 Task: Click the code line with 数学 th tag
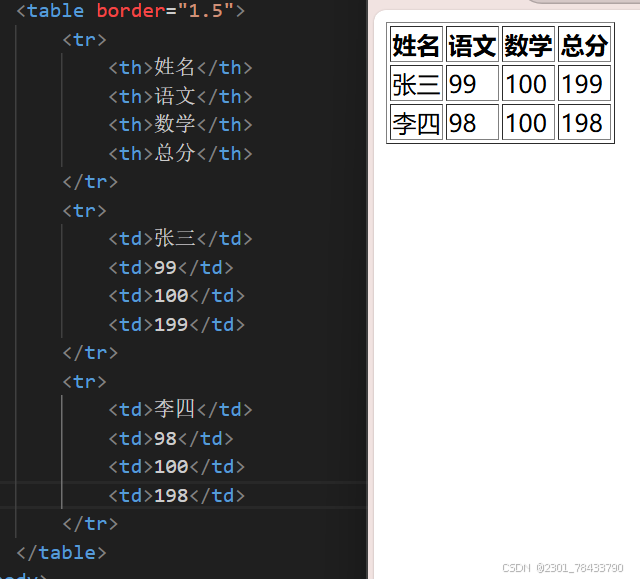tap(180, 124)
